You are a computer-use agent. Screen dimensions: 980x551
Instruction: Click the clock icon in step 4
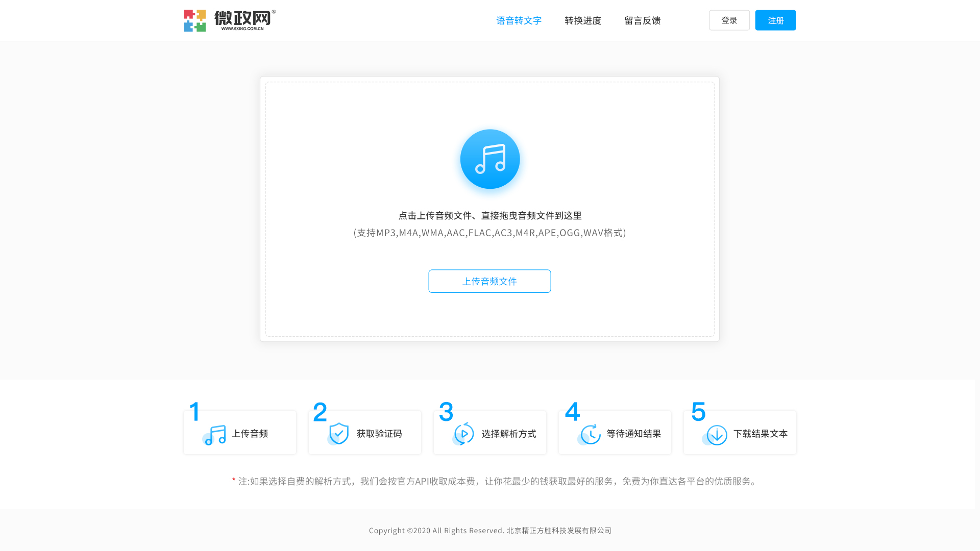coord(590,434)
